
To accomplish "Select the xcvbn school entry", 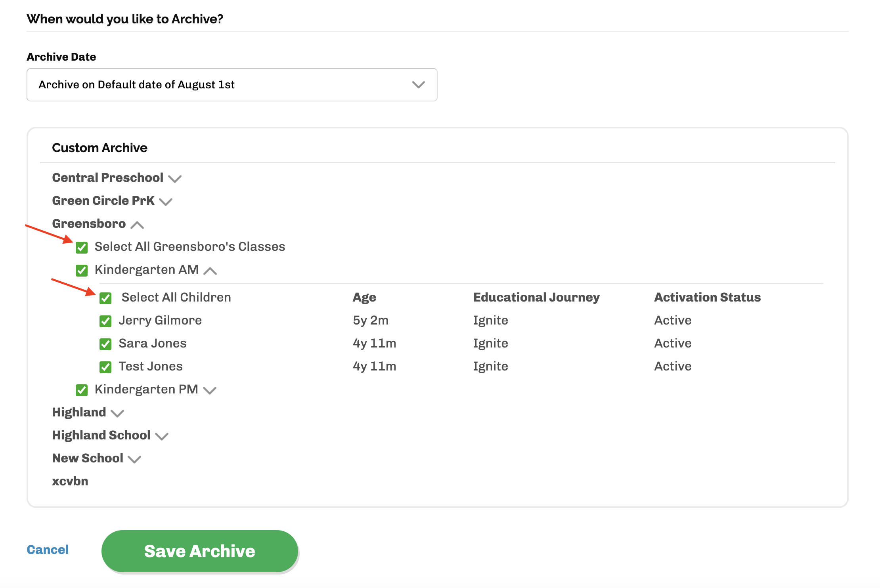I will coord(70,481).
